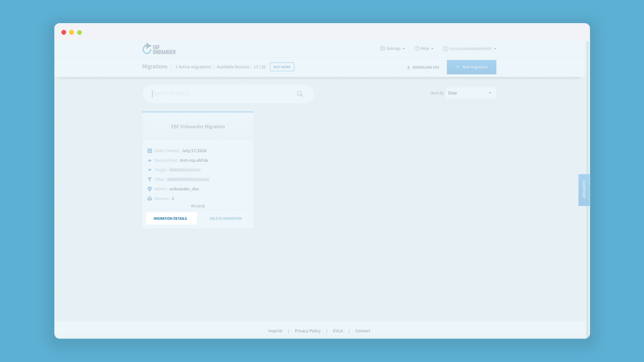This screenshot has width=644, height=362.
Task: Click the download icon beside Download CSV
Action: (x=408, y=67)
